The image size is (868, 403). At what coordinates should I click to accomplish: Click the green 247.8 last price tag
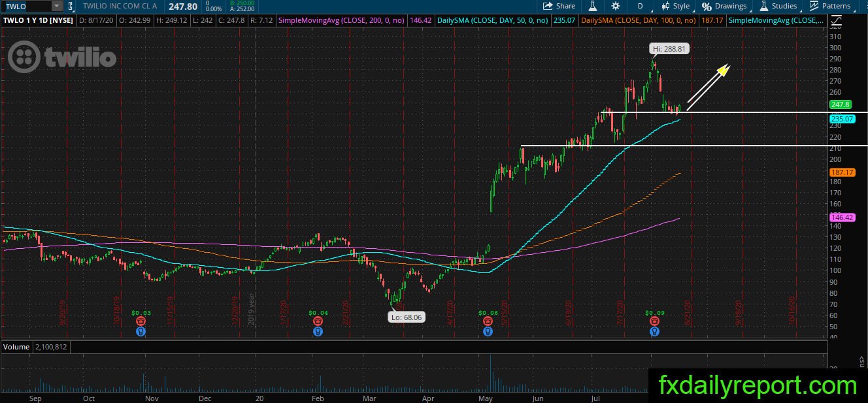(840, 105)
